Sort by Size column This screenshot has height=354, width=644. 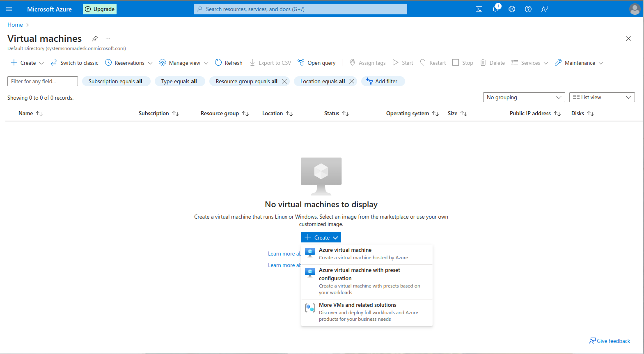[458, 113]
